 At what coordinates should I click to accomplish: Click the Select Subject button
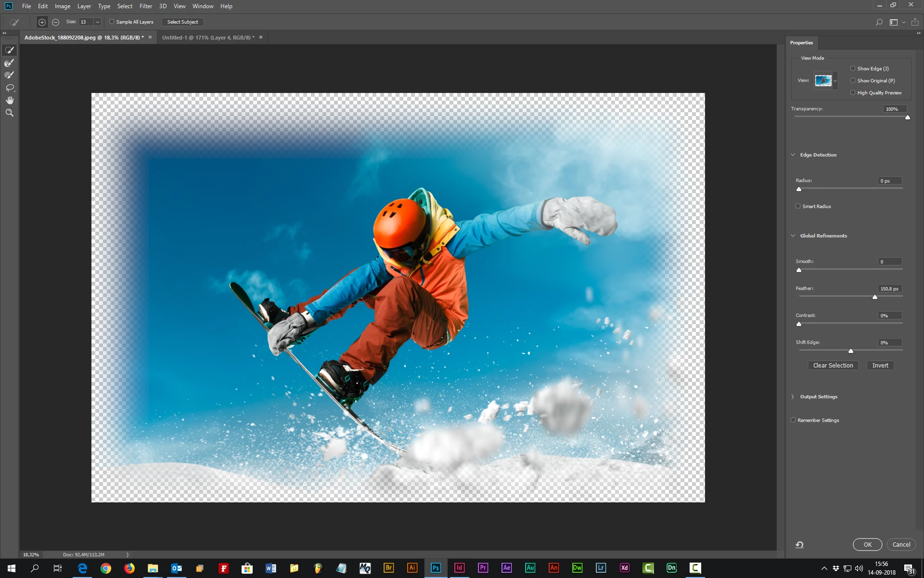point(182,22)
